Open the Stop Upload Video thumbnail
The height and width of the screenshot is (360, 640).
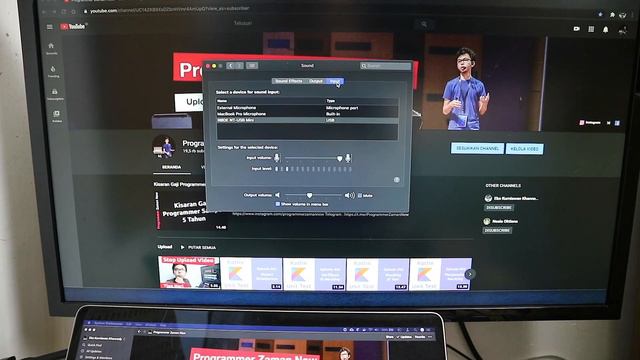point(189,272)
